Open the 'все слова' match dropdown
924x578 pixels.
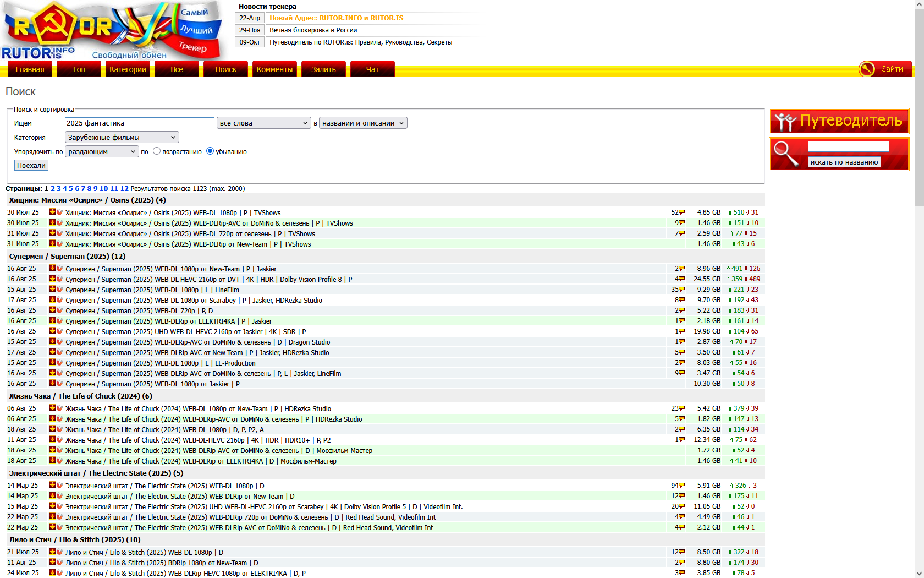coord(264,123)
